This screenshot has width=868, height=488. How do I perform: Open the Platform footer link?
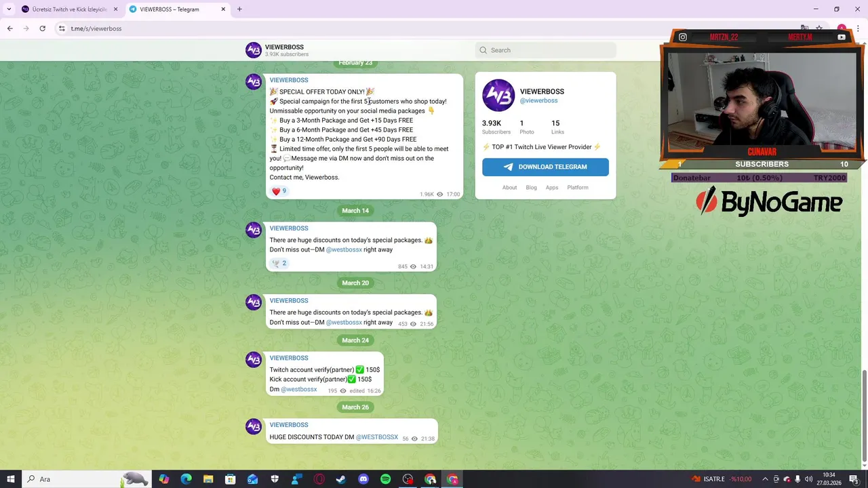(578, 188)
